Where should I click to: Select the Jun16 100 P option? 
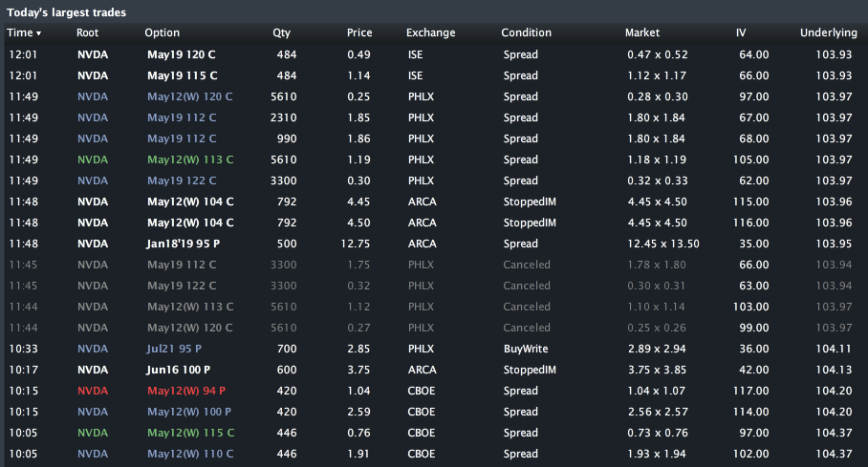(178, 371)
